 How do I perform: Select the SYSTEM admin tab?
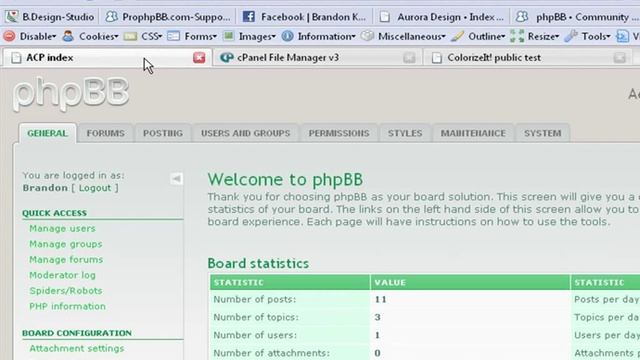point(542,133)
